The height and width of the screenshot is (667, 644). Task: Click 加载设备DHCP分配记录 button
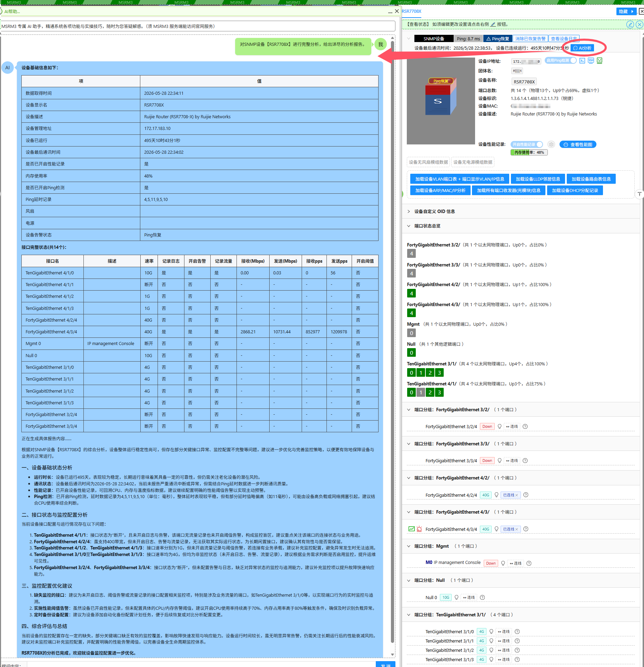[575, 191]
